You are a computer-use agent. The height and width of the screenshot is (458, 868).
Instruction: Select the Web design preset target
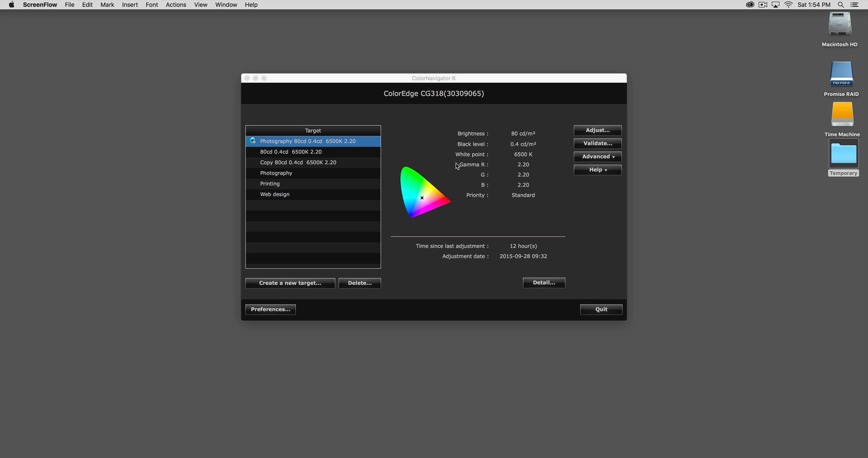pos(313,194)
